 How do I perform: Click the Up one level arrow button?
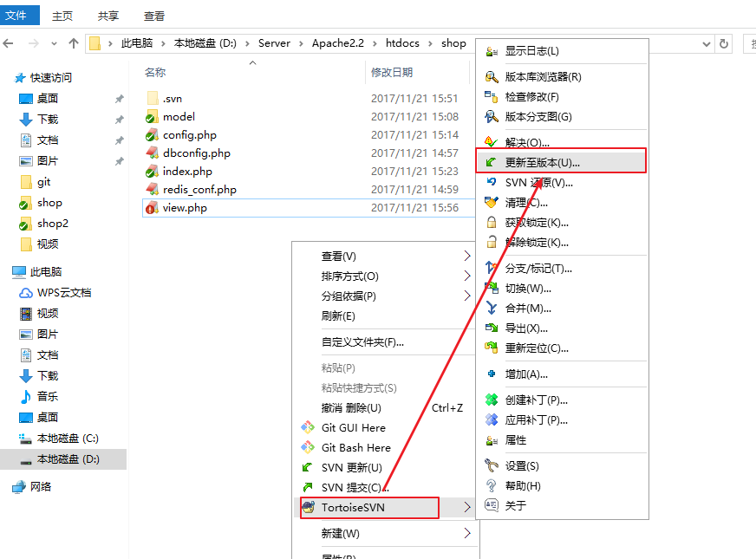74,43
